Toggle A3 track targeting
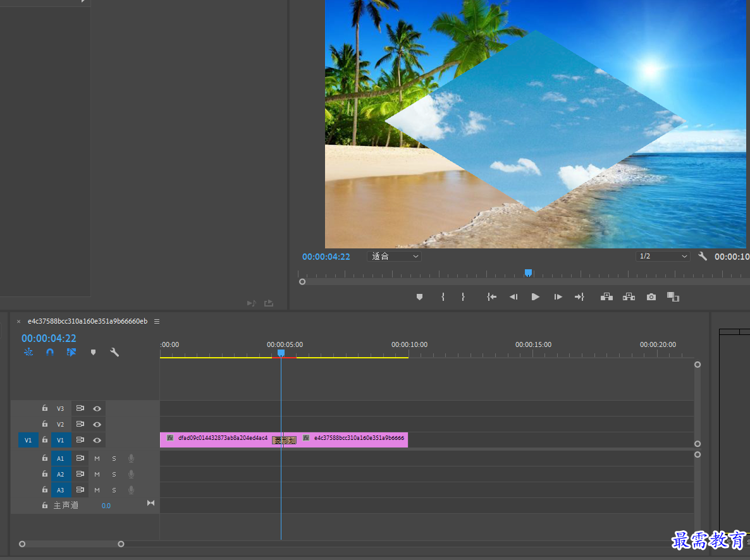Screen dimensions: 750x560 61,490
